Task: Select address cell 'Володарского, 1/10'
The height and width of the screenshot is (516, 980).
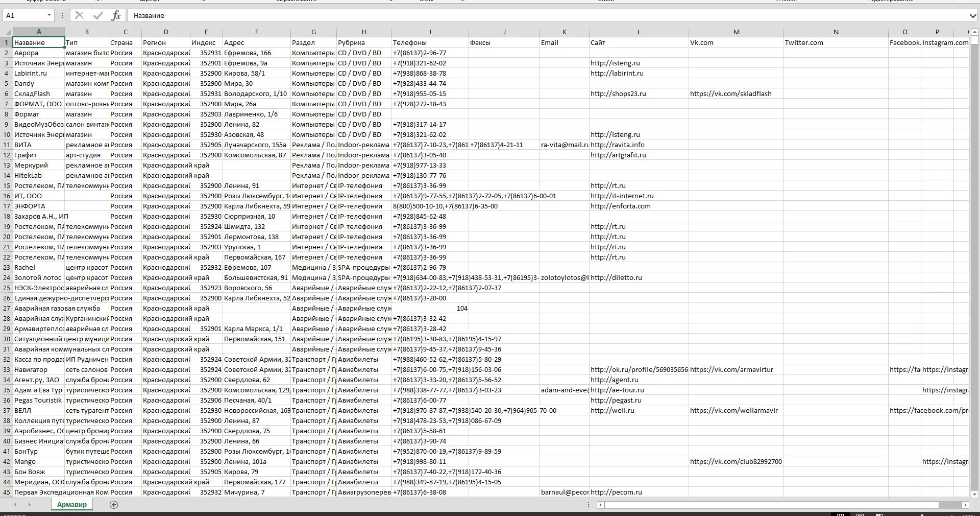Action: point(257,94)
